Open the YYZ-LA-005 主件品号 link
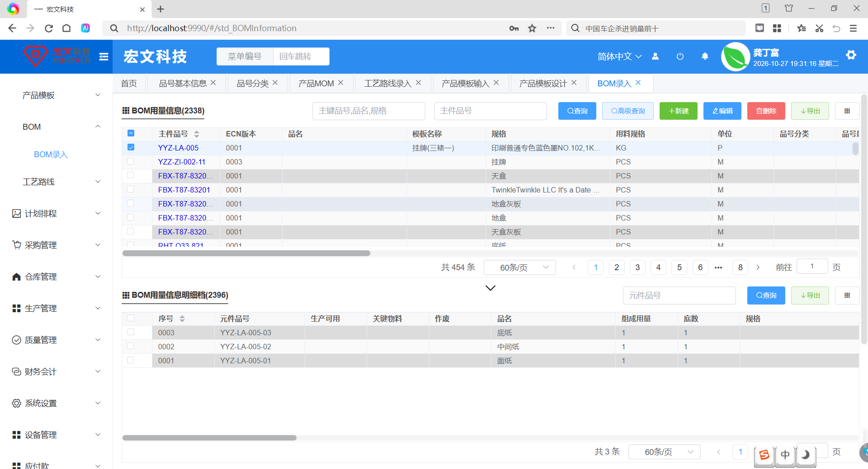The image size is (868, 469). pyautogui.click(x=178, y=148)
